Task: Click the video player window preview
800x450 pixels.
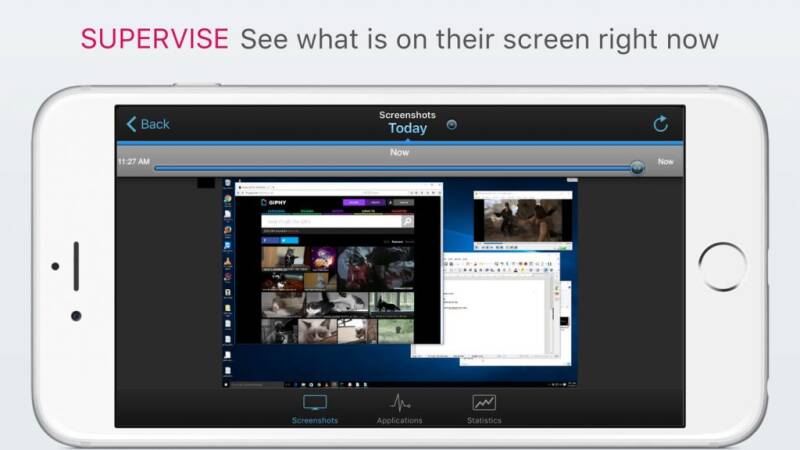Action: [x=523, y=220]
